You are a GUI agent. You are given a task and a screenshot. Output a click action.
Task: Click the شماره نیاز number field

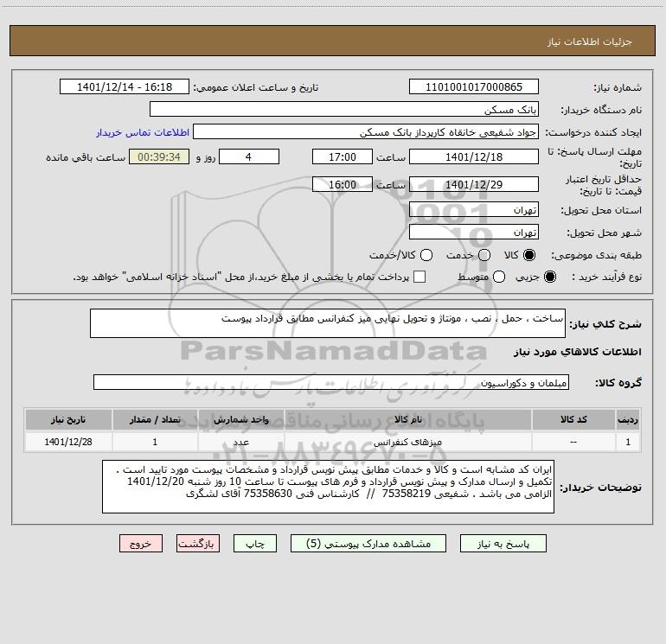473,87
